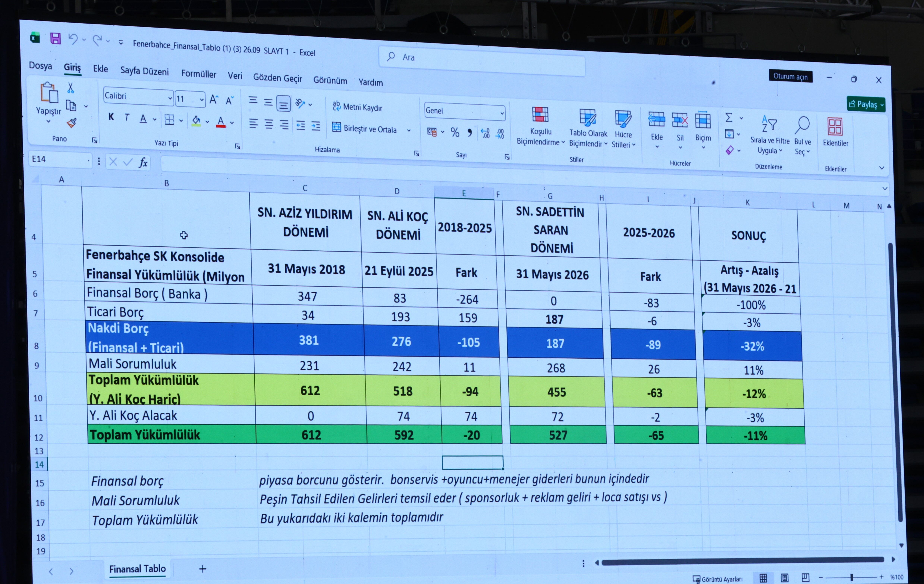The height and width of the screenshot is (584, 924).
Task: Switch to the Sayfa Düzeni tab
Action: pos(144,71)
